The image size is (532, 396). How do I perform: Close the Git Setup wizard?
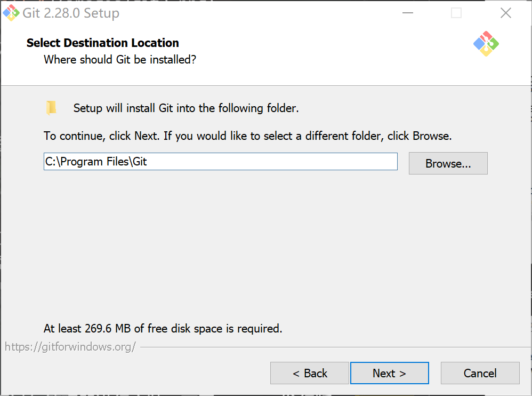coord(505,13)
